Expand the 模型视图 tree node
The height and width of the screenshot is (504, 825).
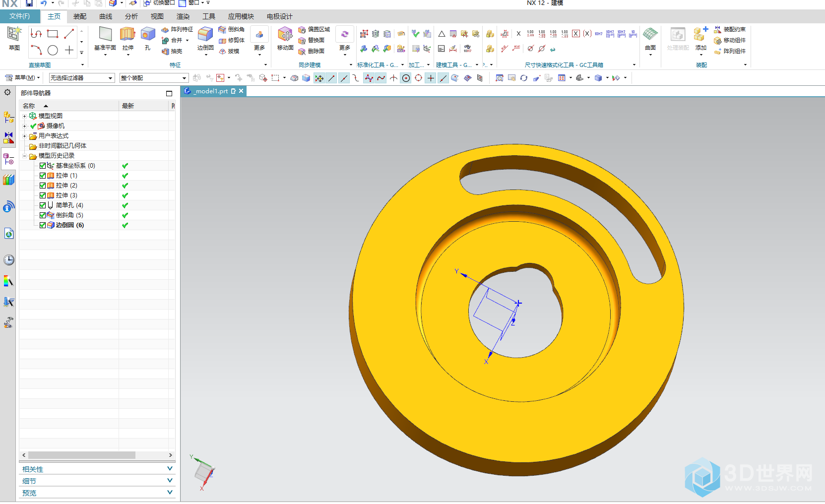tap(24, 116)
